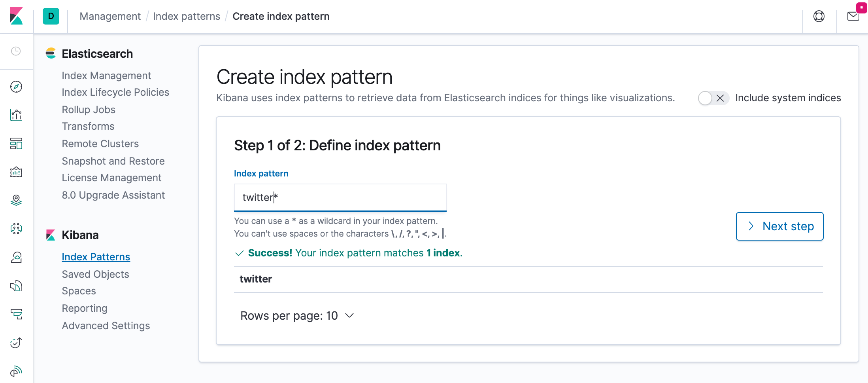Open Visualize chart icon in sidebar
Image resolution: width=868 pixels, height=383 pixels.
tap(16, 115)
